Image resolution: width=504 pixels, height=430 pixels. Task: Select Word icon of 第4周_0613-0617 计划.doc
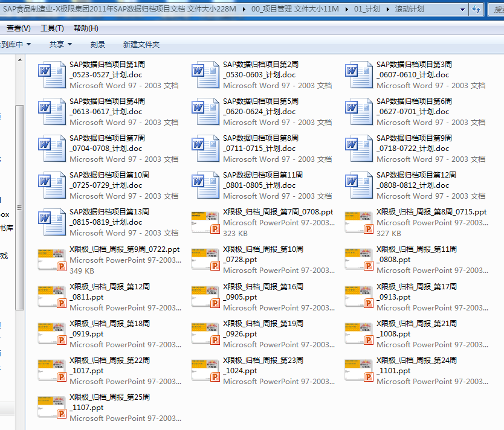point(51,112)
